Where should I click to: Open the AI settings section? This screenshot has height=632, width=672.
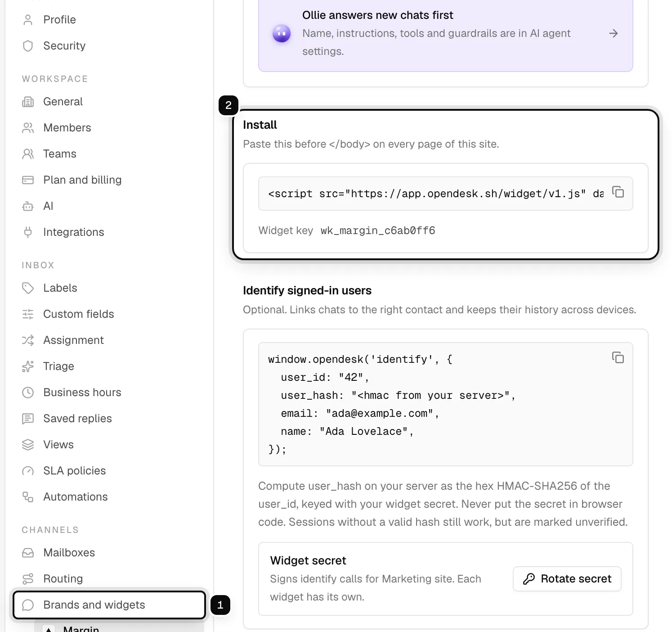(109, 206)
